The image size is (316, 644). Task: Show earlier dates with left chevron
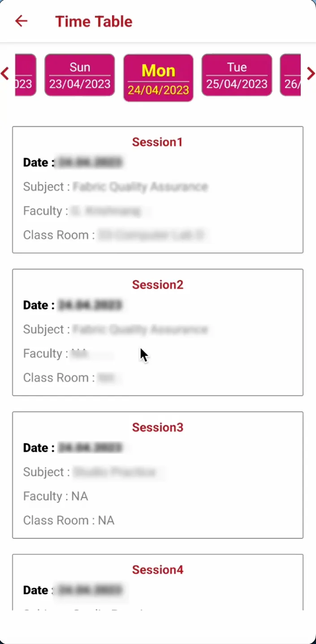tap(5, 74)
